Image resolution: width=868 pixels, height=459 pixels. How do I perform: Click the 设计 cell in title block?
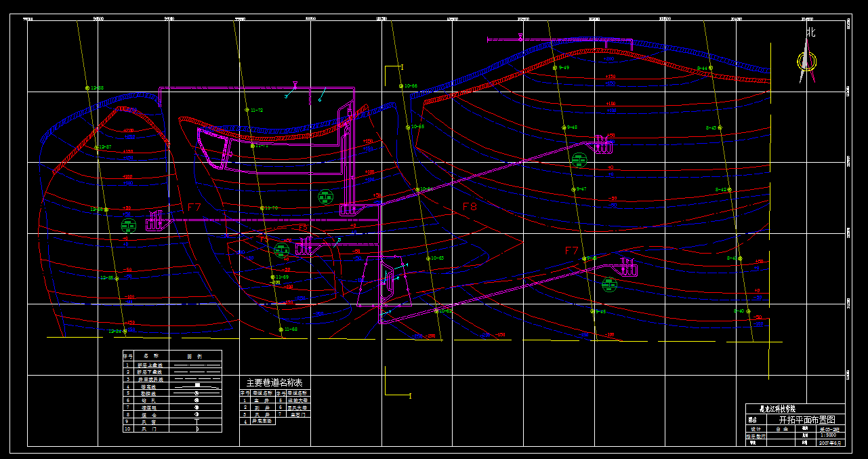point(756,429)
